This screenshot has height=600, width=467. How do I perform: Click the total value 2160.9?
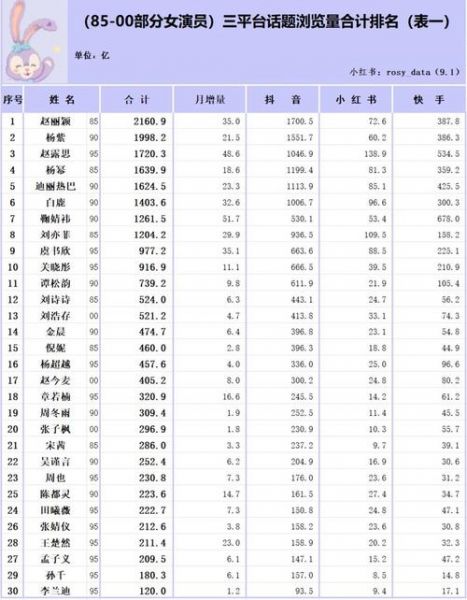[150, 121]
